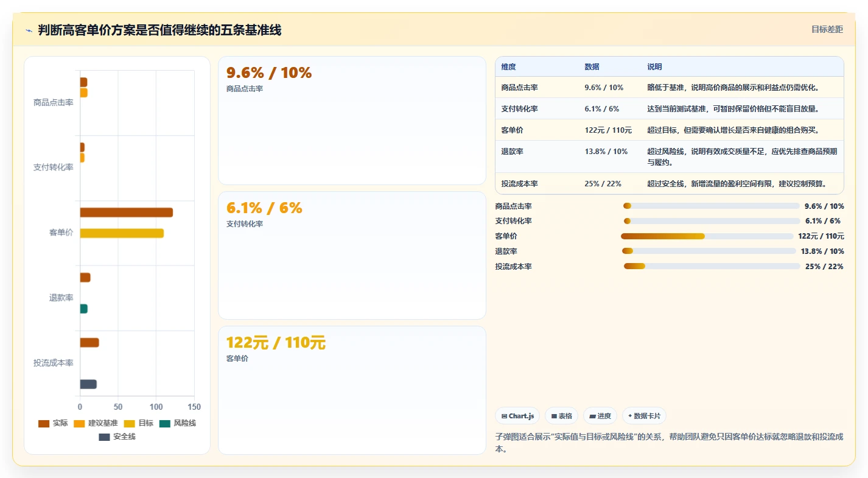This screenshot has height=478, width=868.
Task: Click the 投流成本率 actual bar in the chart
Action: pos(89,343)
